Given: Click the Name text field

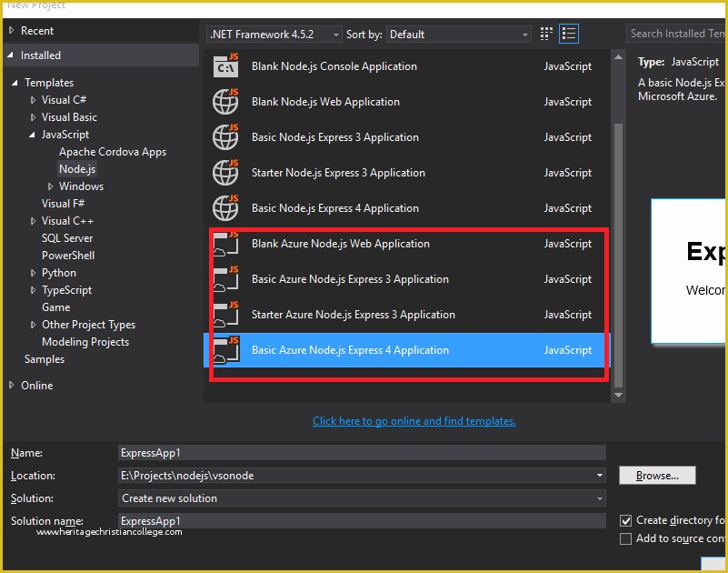Looking at the screenshot, I should click(362, 453).
